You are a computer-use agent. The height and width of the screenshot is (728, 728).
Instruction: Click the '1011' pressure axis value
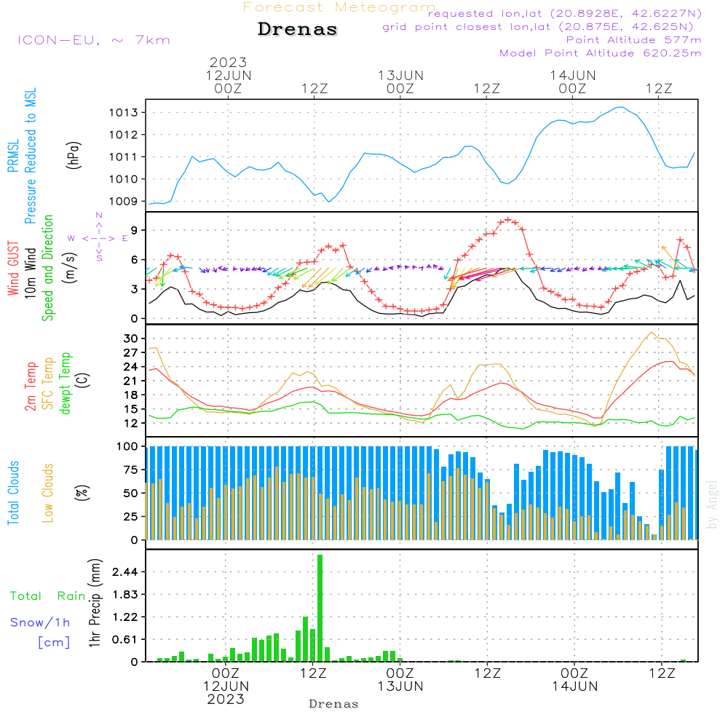124,157
